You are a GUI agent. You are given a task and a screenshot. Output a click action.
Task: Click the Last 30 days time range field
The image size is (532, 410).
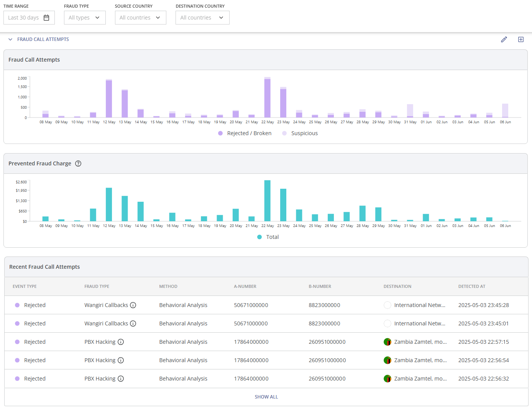[x=23, y=18]
